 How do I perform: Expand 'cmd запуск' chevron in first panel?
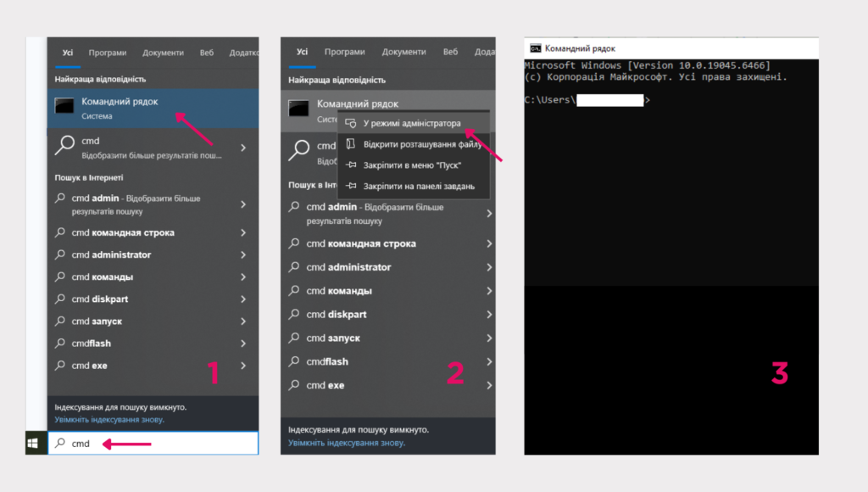(x=243, y=321)
